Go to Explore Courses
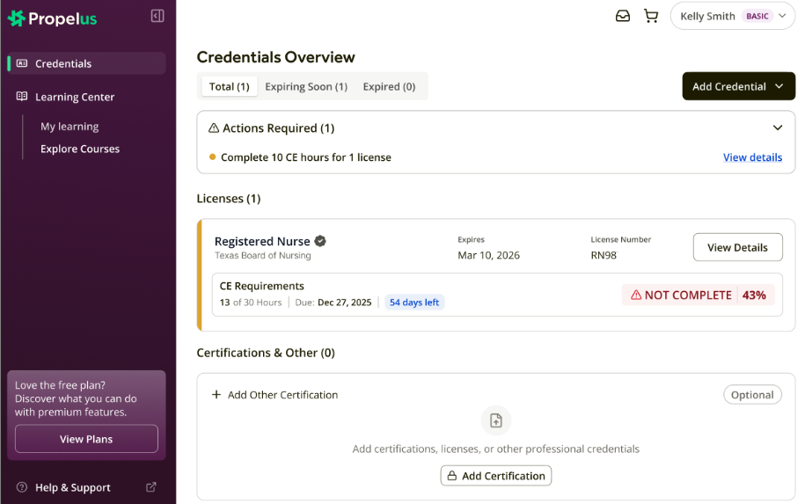 tap(80, 149)
